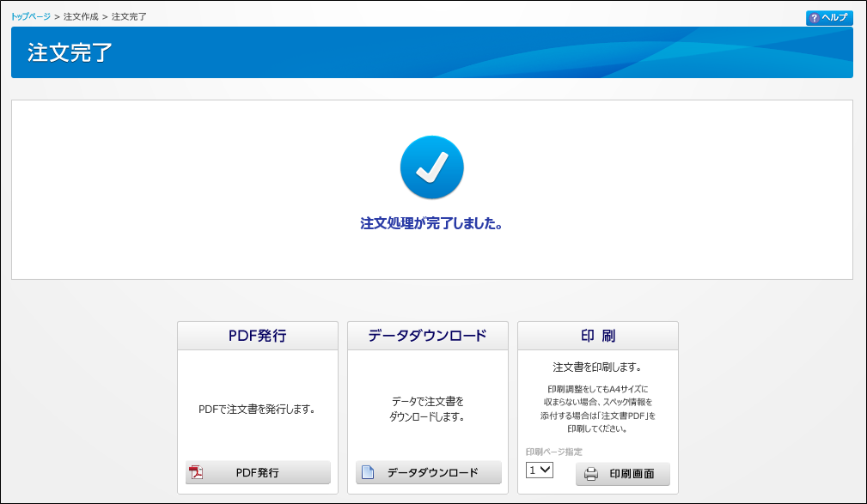Select the データダウンロード panel heading
The image size is (867, 504).
point(427,336)
